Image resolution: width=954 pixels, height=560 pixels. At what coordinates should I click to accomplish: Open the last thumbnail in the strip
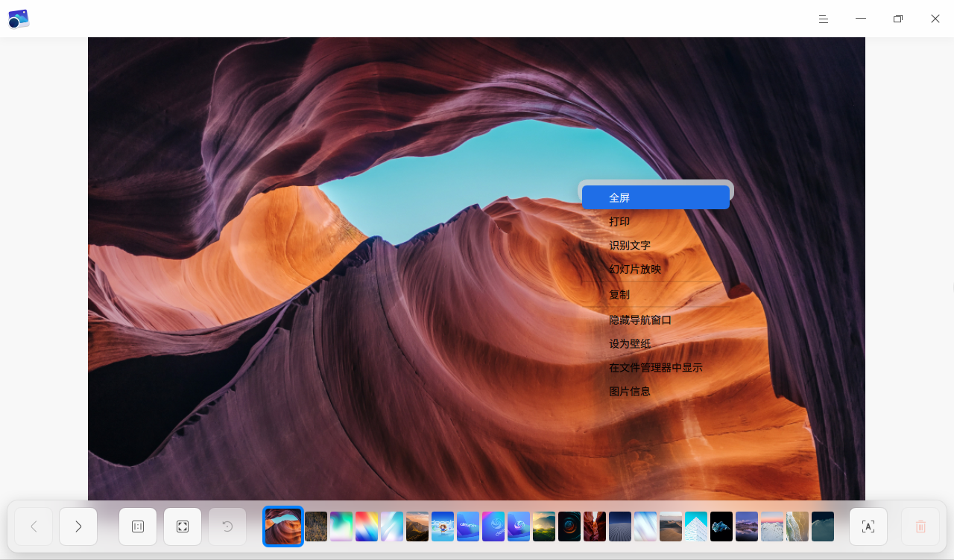(x=823, y=526)
